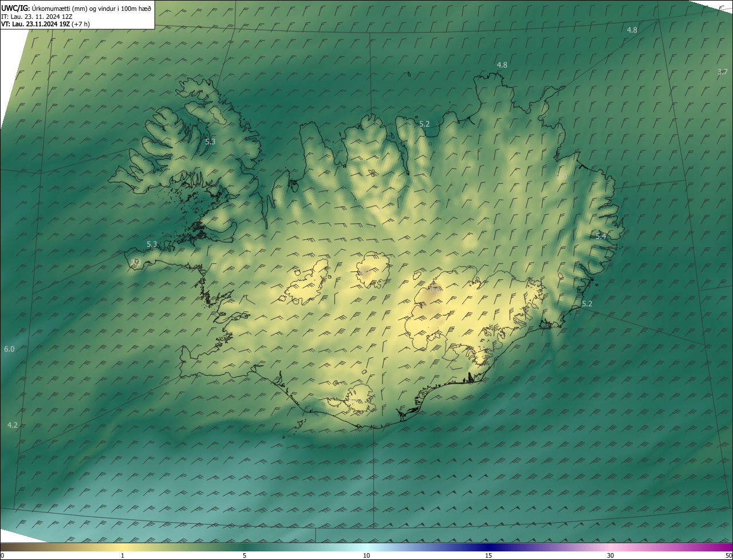
Task: Click the 0.6 value label on Vatnajökull glacier
Action: [434, 290]
